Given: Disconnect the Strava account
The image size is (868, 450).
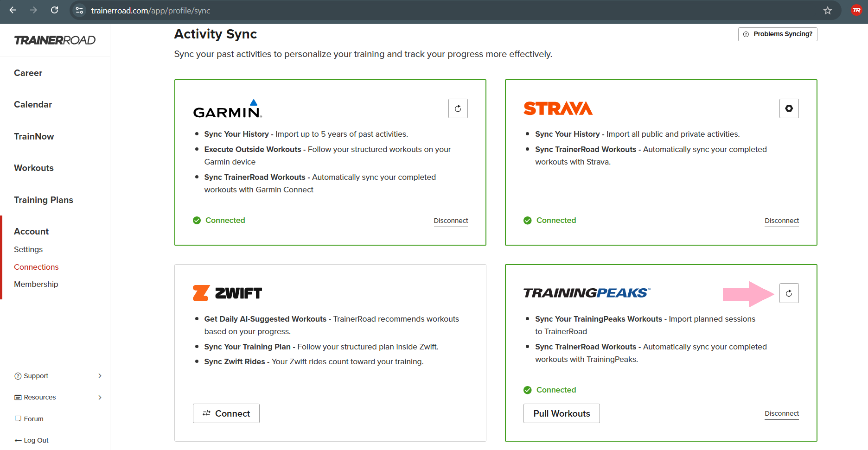Looking at the screenshot, I should [x=782, y=221].
